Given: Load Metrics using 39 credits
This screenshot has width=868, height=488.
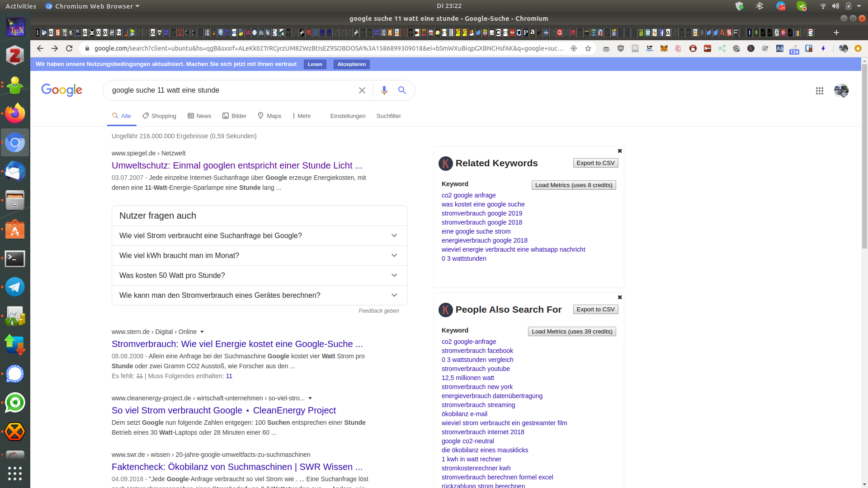Looking at the screenshot, I should click(572, 332).
